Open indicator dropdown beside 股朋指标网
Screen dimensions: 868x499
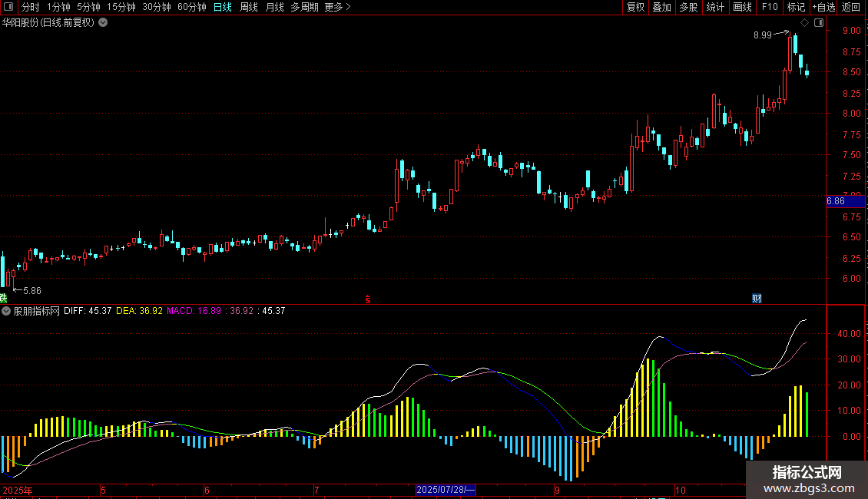coord(6,311)
